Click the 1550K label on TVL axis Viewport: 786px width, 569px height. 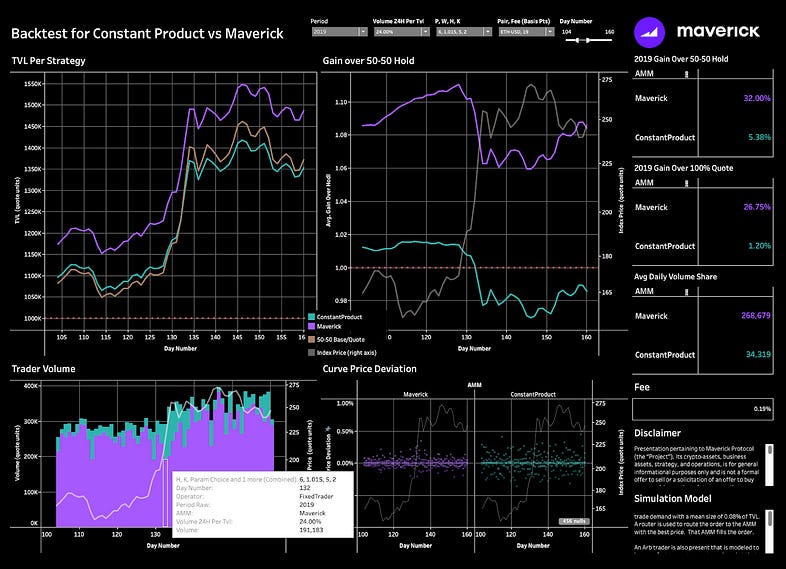tap(33, 84)
